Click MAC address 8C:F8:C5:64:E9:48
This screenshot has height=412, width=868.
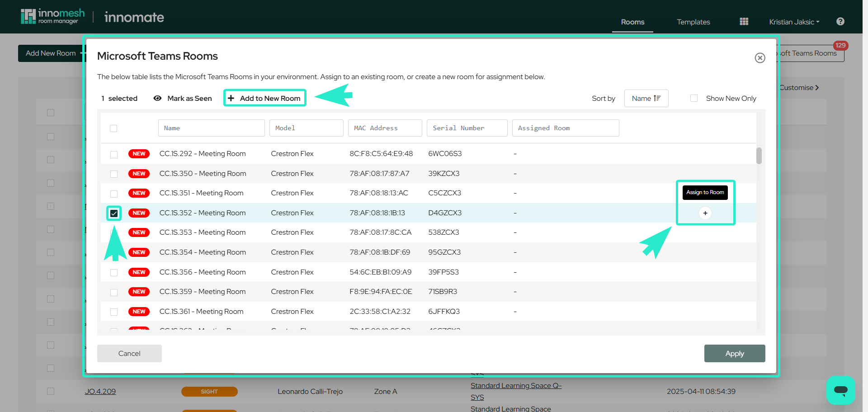381,154
